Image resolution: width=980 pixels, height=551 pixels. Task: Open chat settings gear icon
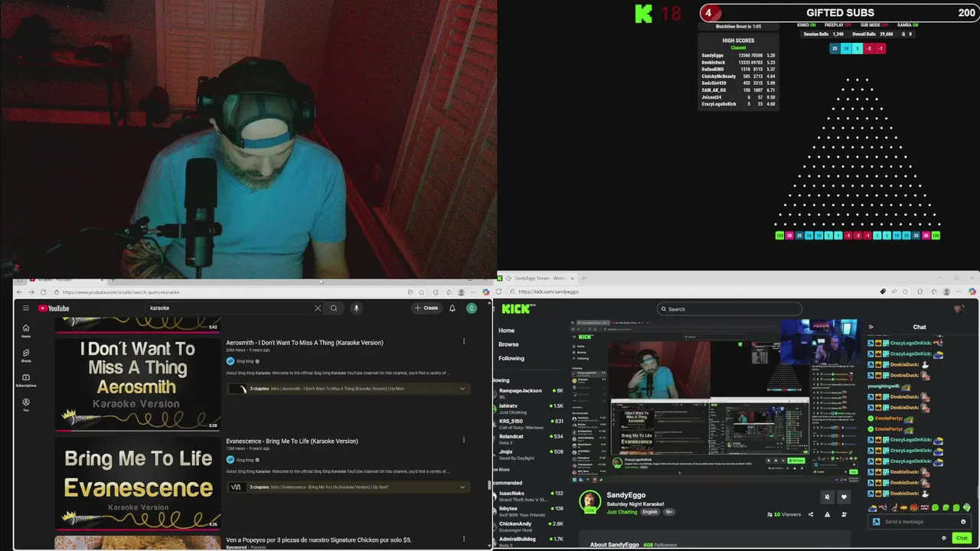[944, 538]
